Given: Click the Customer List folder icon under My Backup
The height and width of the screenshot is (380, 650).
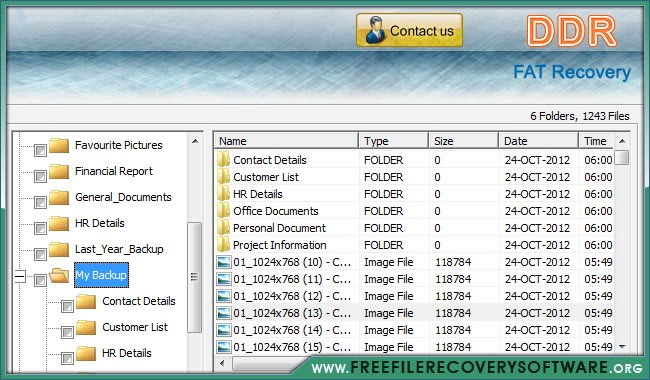Looking at the screenshot, I should click(x=86, y=327).
